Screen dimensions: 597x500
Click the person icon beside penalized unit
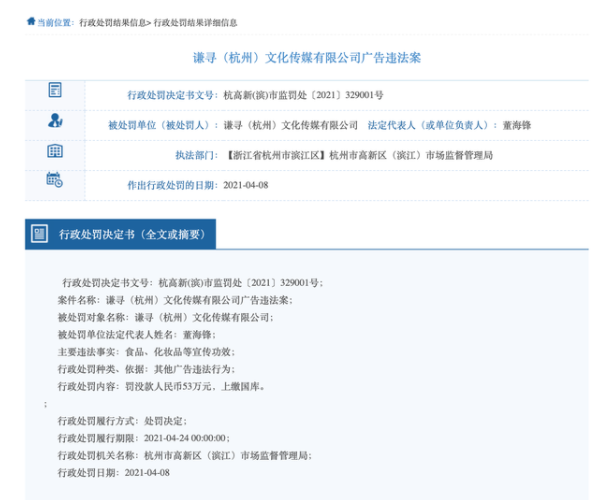55,120
